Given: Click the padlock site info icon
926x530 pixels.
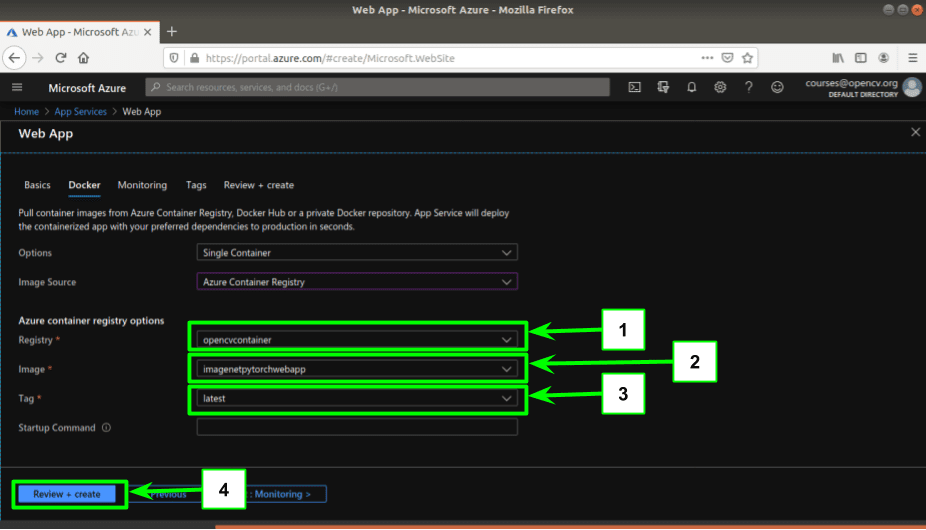Looking at the screenshot, I should coord(194,58).
